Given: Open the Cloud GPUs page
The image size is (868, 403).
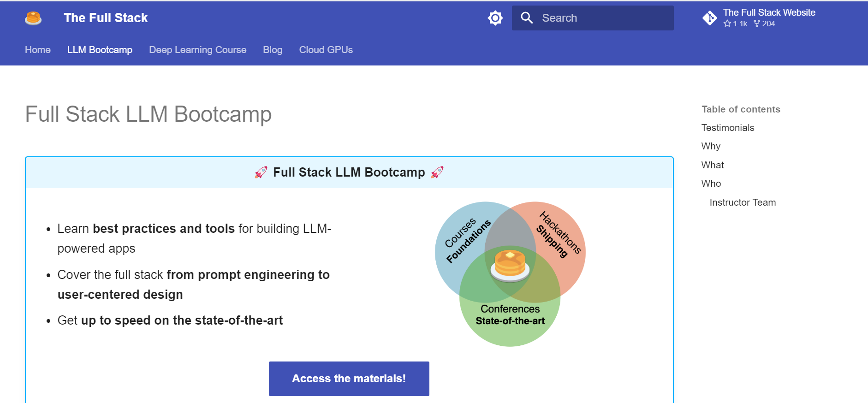Looking at the screenshot, I should tap(326, 50).
